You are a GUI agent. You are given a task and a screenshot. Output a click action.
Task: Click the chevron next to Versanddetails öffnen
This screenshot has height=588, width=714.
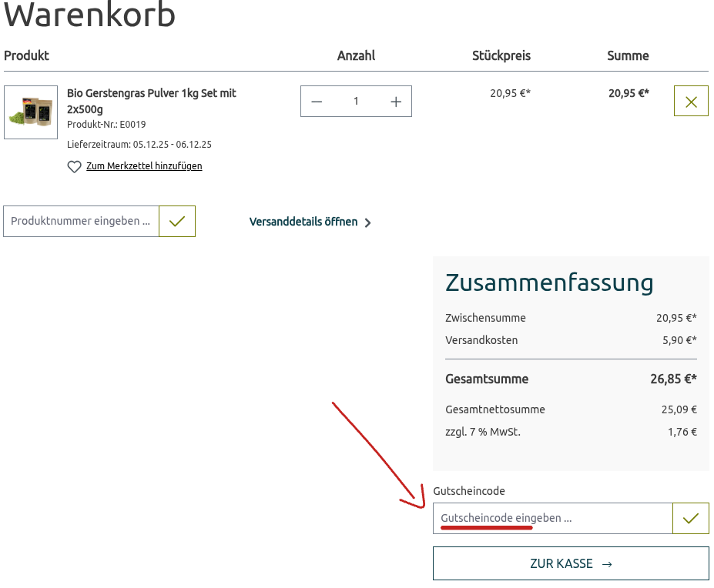[368, 222]
